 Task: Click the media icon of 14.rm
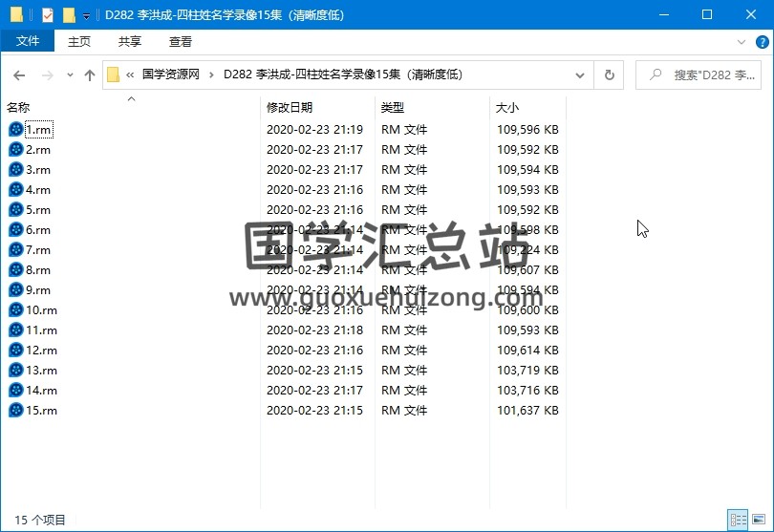click(x=16, y=390)
